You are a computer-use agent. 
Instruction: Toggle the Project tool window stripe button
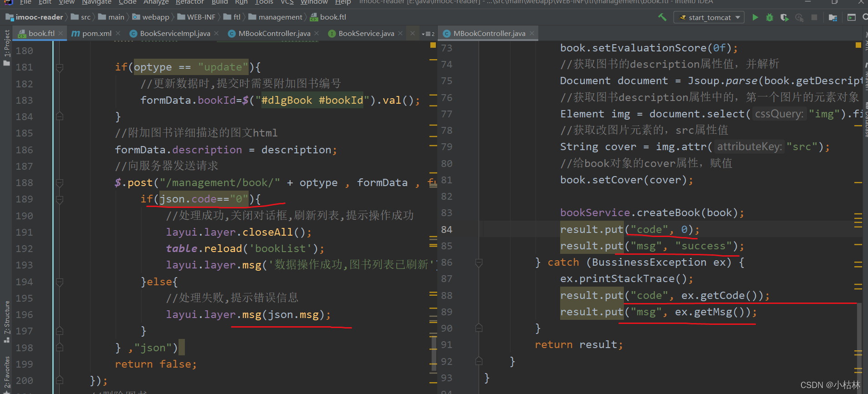click(6, 46)
